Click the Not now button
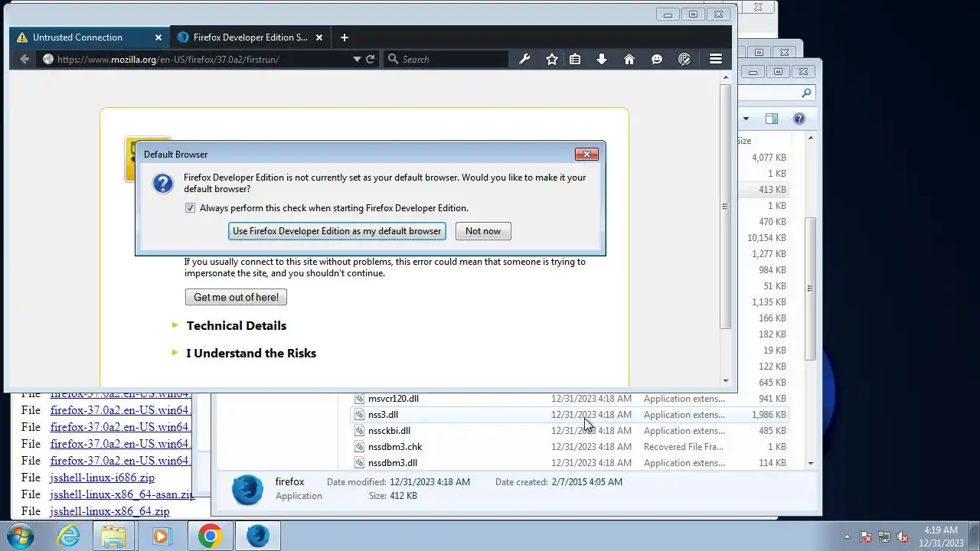 483,231
